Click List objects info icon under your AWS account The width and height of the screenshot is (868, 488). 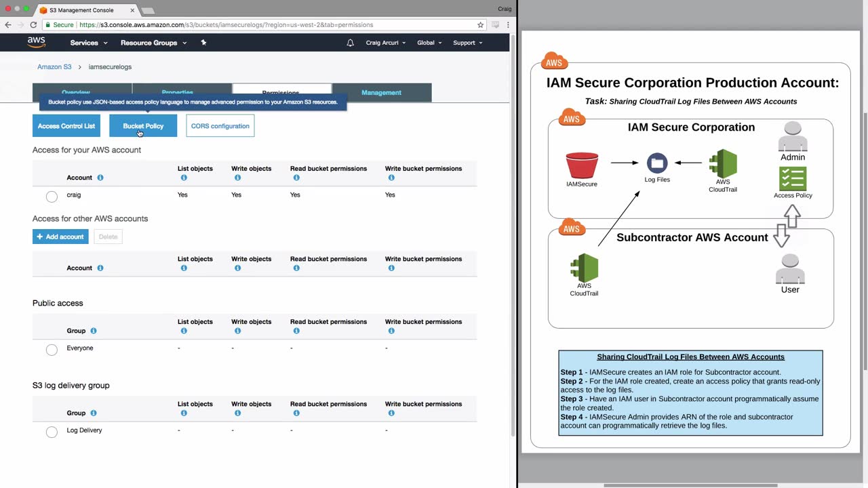click(x=184, y=178)
